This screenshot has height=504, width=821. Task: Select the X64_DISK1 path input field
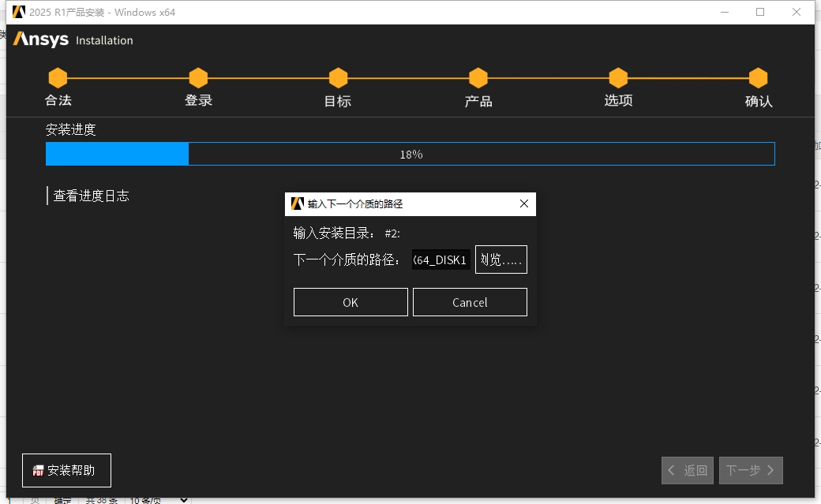tap(440, 259)
